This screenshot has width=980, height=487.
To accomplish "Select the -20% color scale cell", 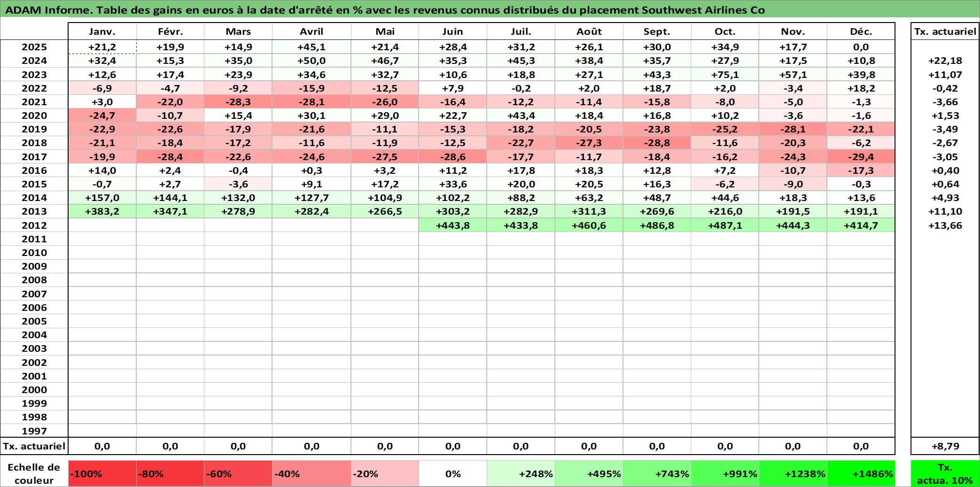I will (x=385, y=473).
